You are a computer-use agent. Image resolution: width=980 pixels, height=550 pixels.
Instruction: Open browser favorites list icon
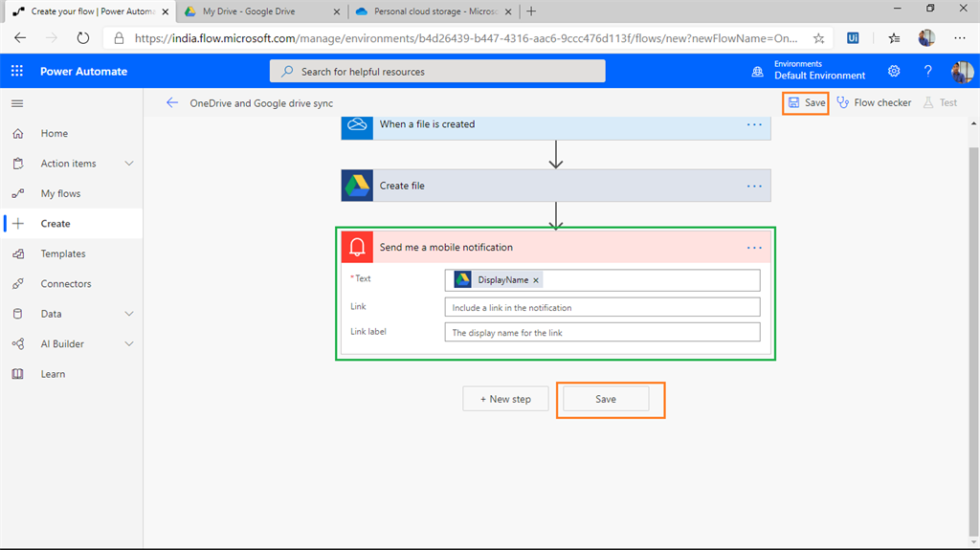pyautogui.click(x=894, y=38)
